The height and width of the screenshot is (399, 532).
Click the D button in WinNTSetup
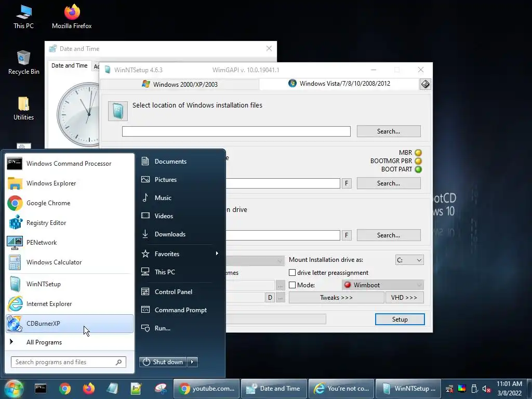click(270, 298)
